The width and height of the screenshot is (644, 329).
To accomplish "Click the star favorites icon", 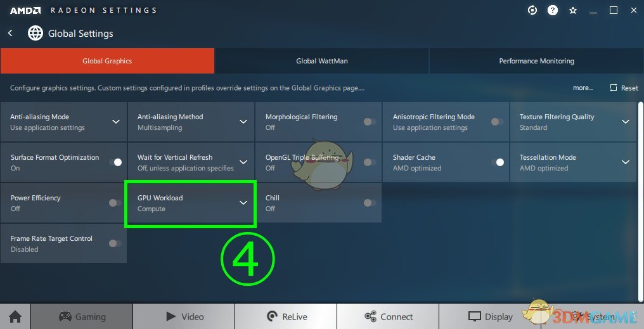I will [x=573, y=11].
